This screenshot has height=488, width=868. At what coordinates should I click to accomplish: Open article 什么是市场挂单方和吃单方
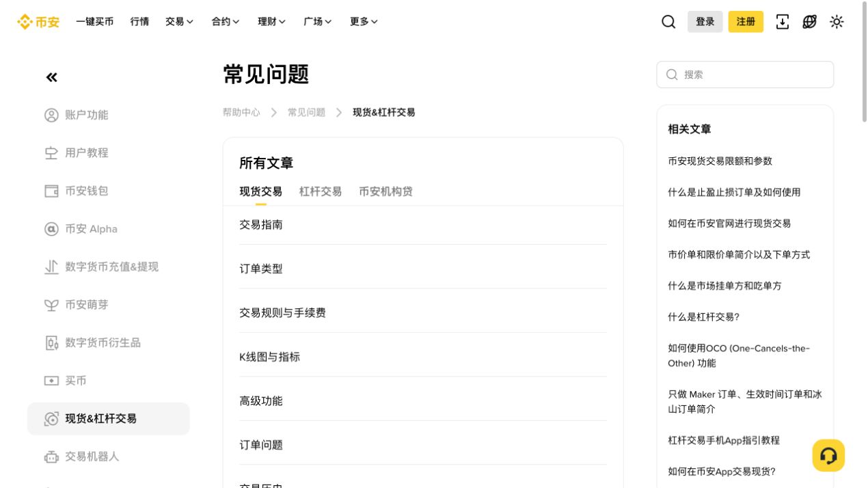(724, 286)
